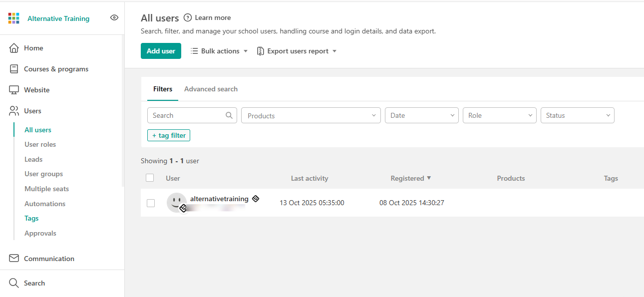Click the badge icon next to alternativetraining name
This screenshot has height=297, width=644.
256,199
